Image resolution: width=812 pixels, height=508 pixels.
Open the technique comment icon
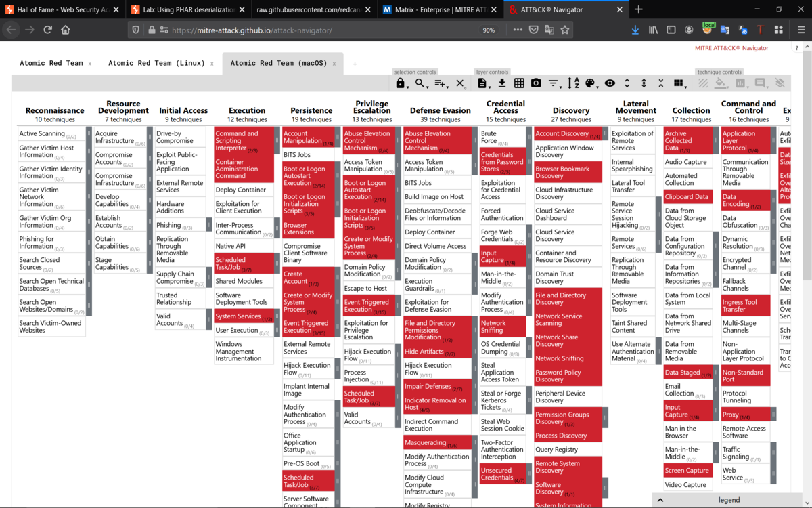pyautogui.click(x=761, y=83)
